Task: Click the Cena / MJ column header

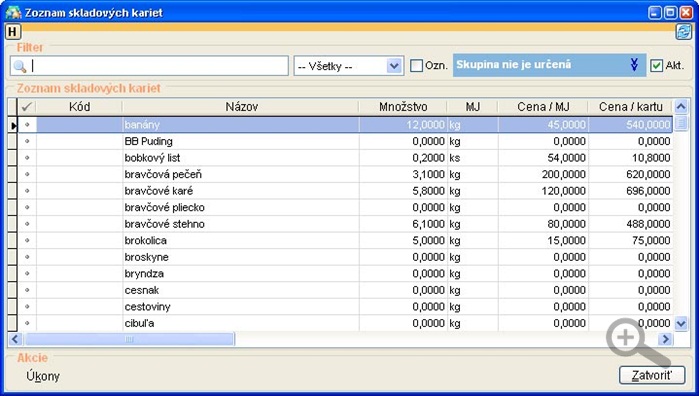Action: point(543,107)
